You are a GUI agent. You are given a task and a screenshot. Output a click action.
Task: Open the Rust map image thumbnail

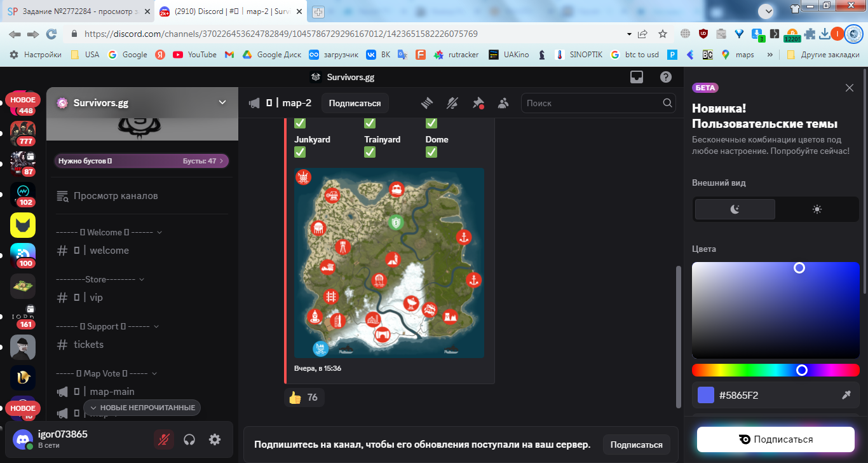(x=389, y=263)
